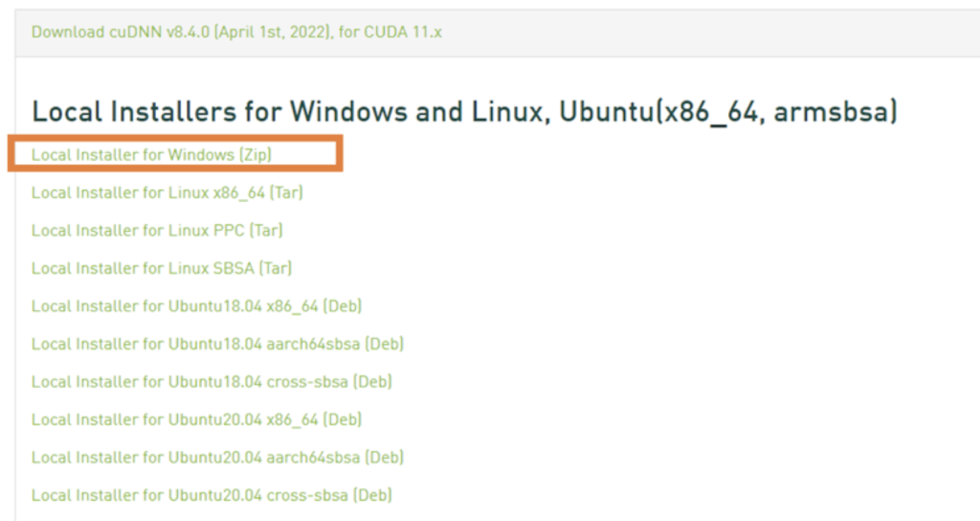Pick the Tar archive for PowerPC Linux
The height and width of the screenshot is (521, 980).
click(157, 230)
